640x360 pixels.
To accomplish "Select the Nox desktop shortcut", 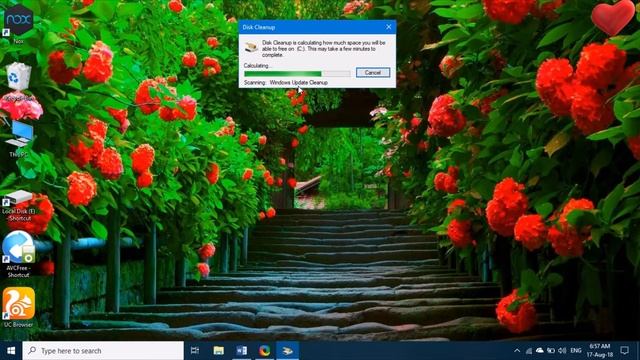I will (18, 23).
